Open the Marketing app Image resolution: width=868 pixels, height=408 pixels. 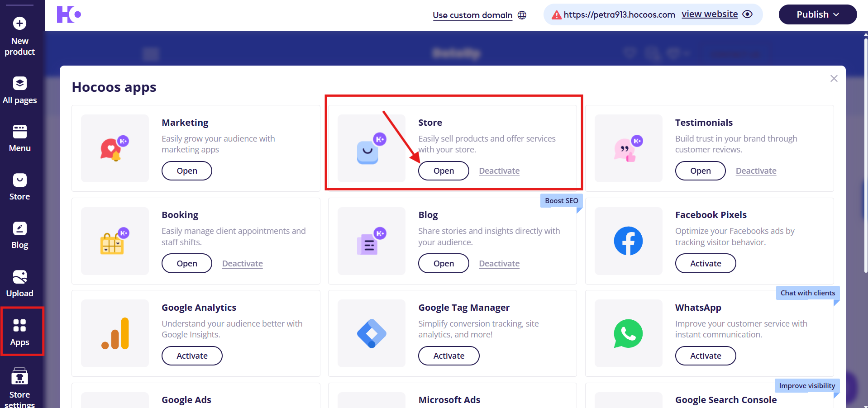[187, 171]
